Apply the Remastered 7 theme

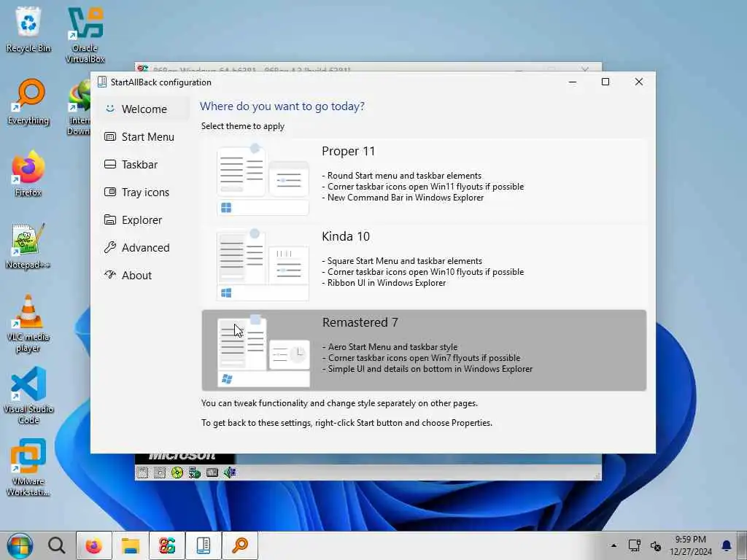(424, 350)
